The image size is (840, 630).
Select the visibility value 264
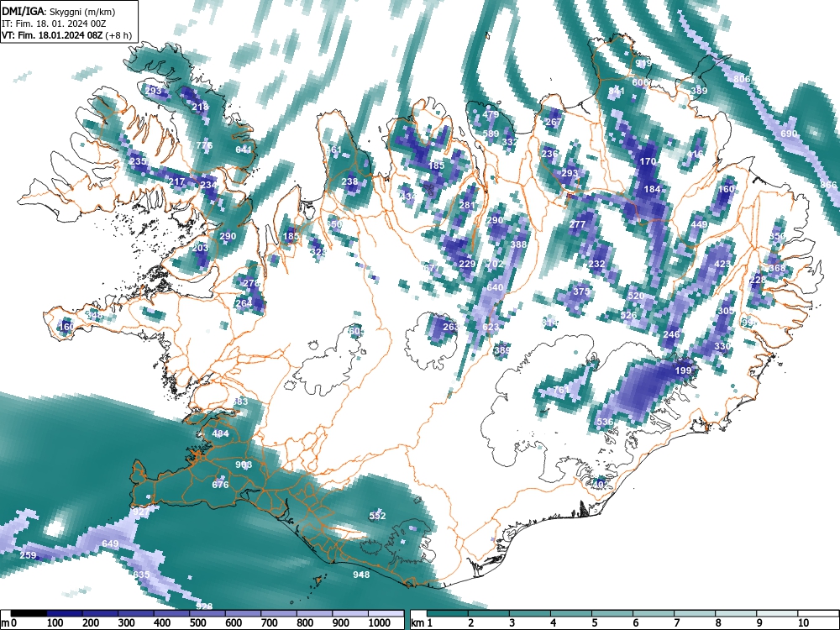[x=244, y=304]
